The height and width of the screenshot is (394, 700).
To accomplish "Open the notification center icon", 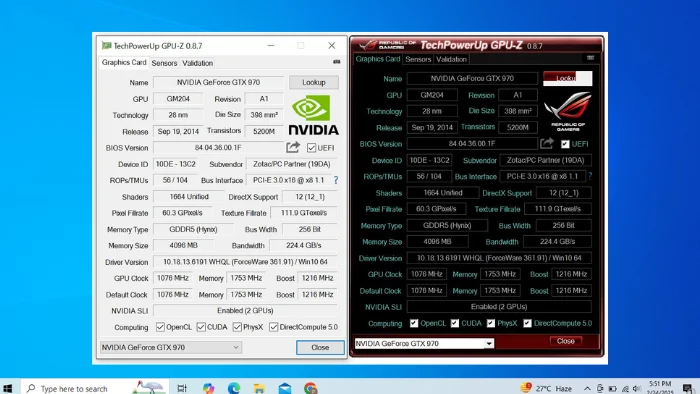I will click(x=688, y=388).
